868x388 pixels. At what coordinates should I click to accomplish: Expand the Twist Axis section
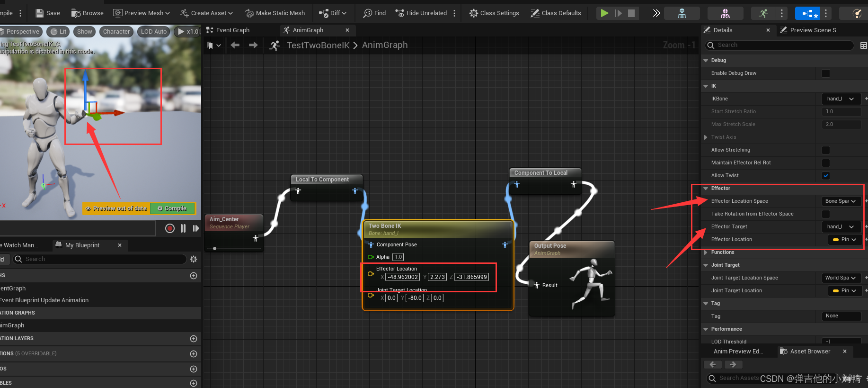click(706, 137)
